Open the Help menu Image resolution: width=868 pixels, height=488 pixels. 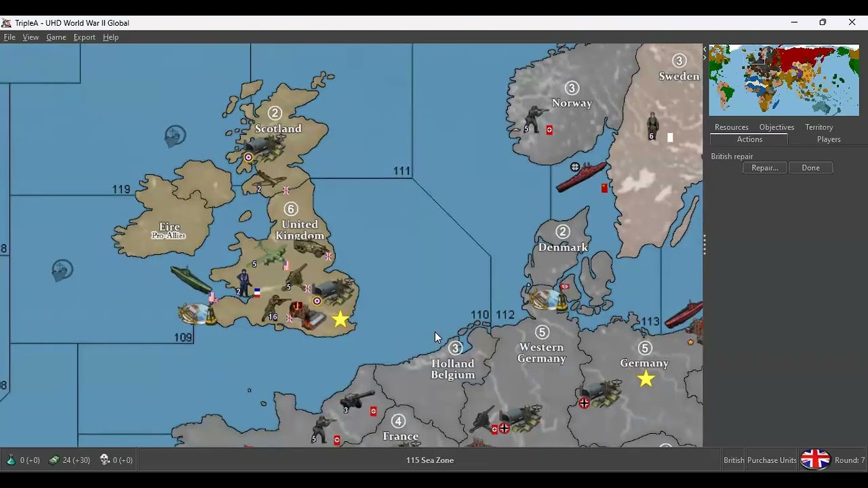[x=111, y=37]
